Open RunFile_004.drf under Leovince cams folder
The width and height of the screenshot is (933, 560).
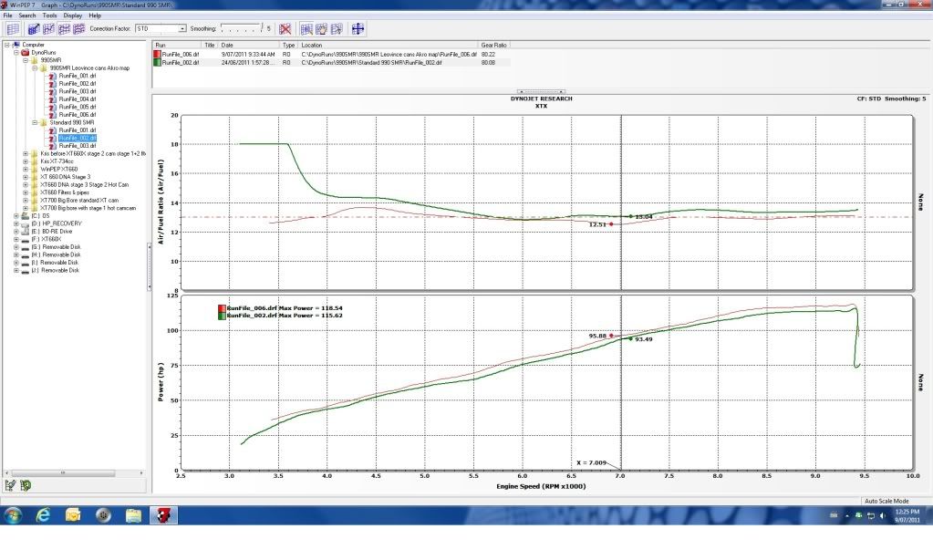coord(78,99)
